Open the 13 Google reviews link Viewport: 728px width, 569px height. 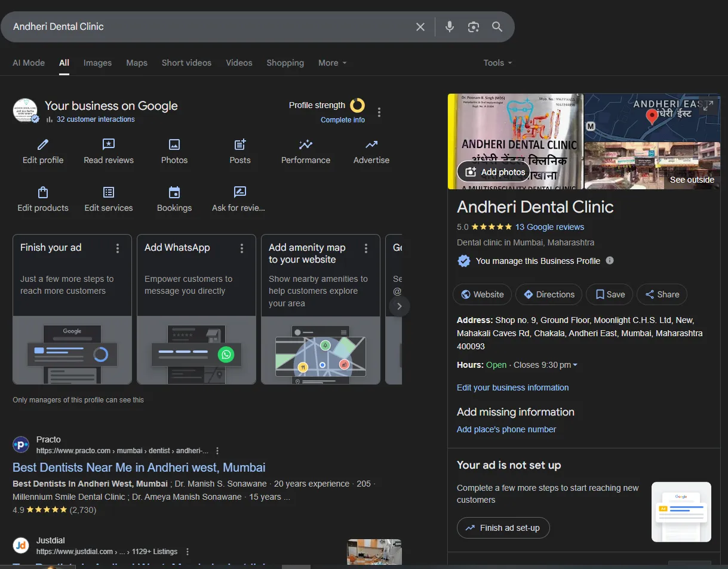[549, 227]
